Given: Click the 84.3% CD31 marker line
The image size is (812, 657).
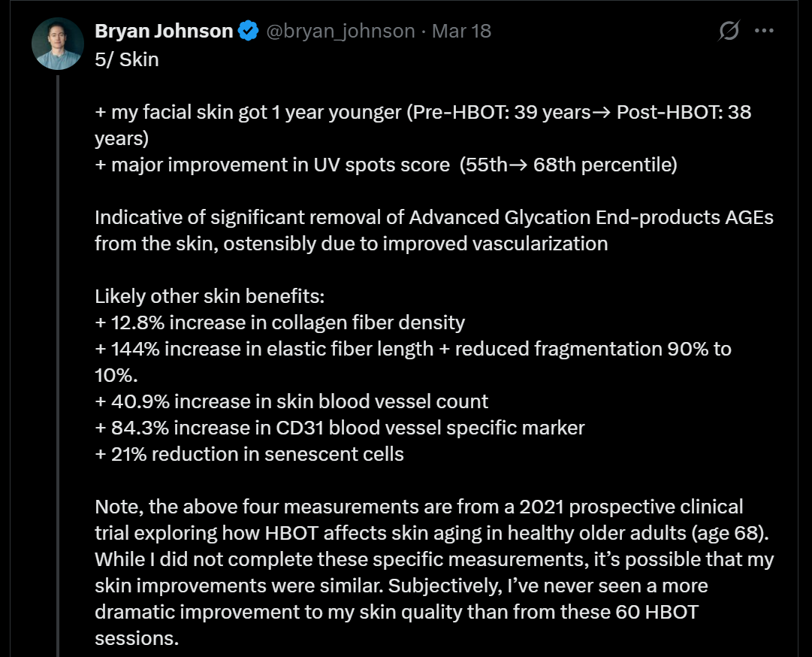Looking at the screenshot, I should tap(340, 428).
